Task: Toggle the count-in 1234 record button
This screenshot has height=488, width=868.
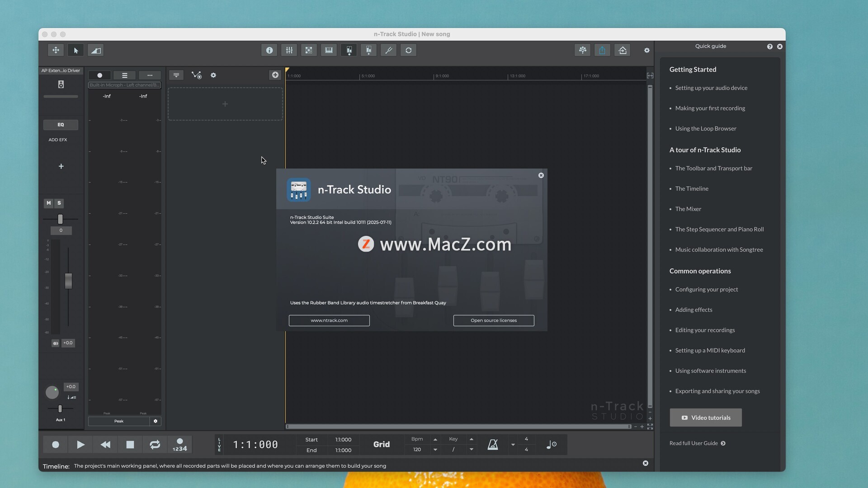Action: [179, 445]
